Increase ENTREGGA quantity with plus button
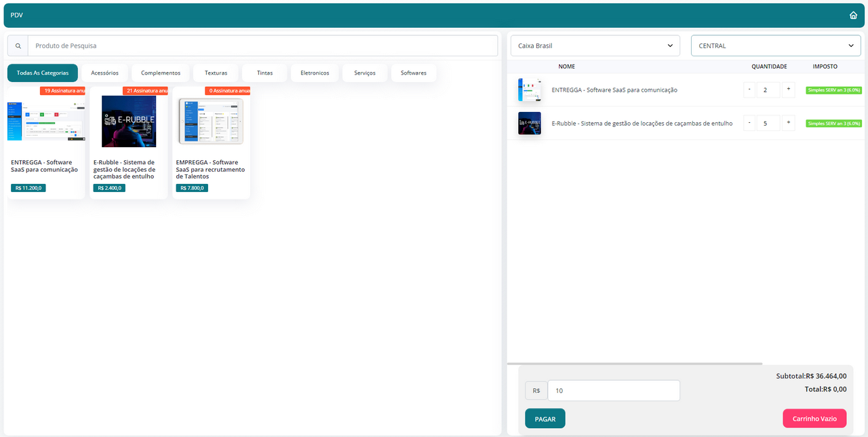Viewport: 868px width, 437px height. (x=788, y=90)
